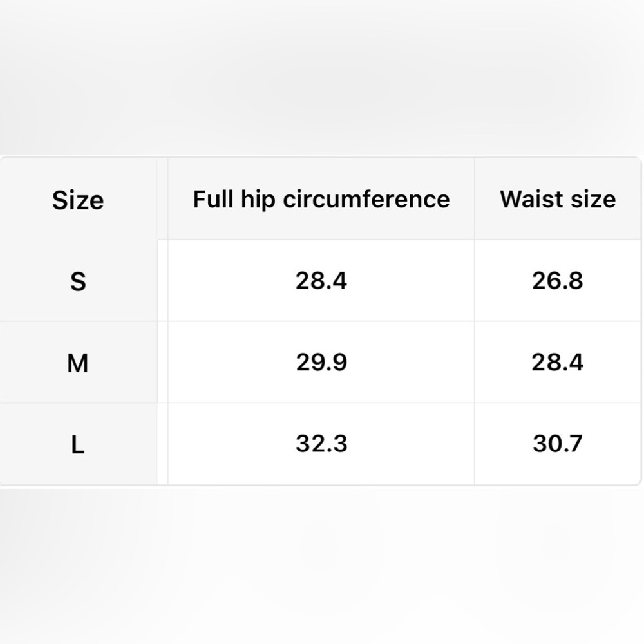This screenshot has height=644, width=644.
Task: Click the Waist size column header
Action: (x=558, y=199)
